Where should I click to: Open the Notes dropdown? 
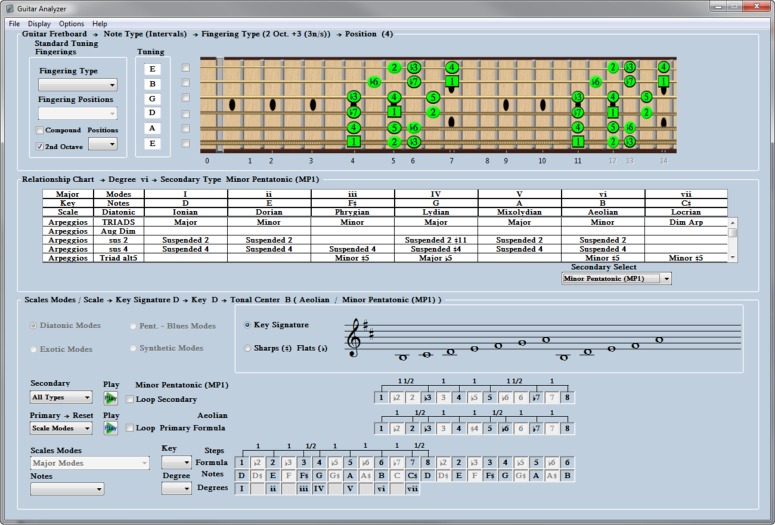[67, 489]
